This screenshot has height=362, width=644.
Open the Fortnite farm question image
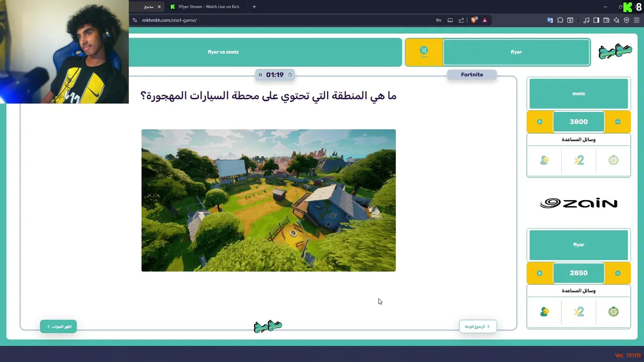click(269, 200)
